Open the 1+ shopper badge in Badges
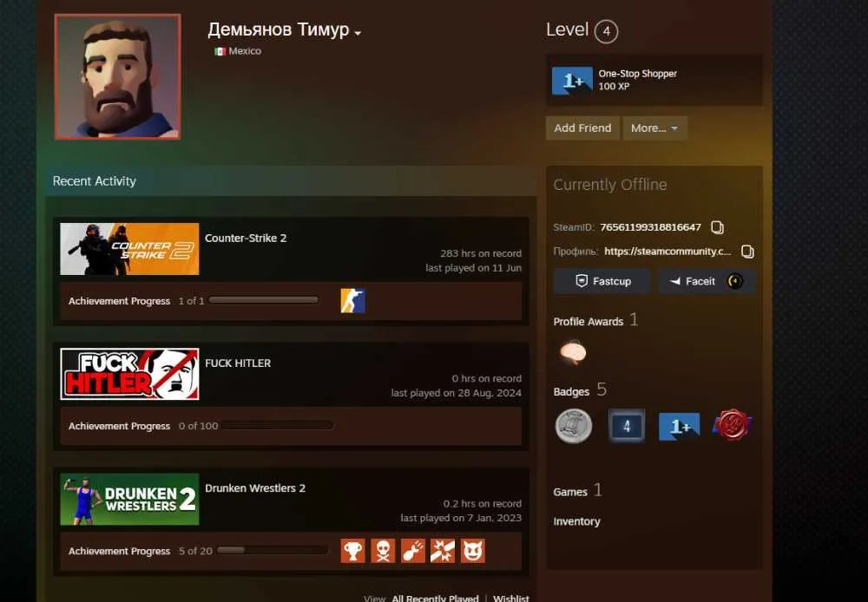 tap(680, 427)
